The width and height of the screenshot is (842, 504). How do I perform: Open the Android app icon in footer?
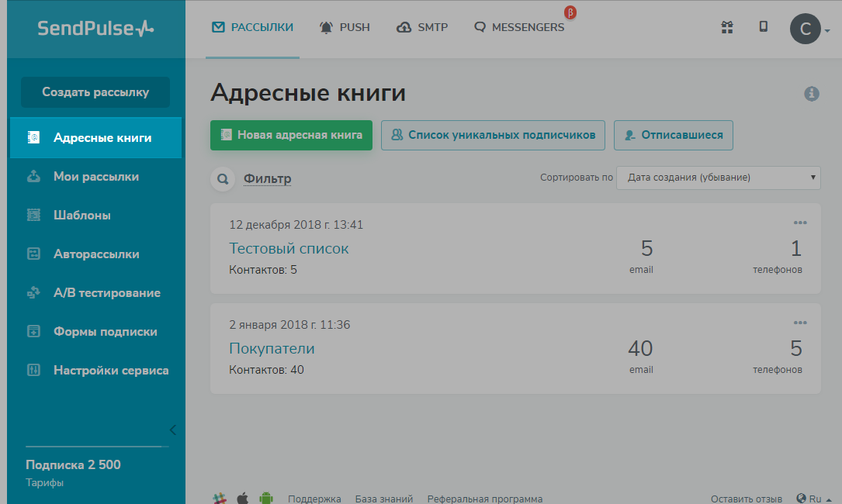(266, 498)
